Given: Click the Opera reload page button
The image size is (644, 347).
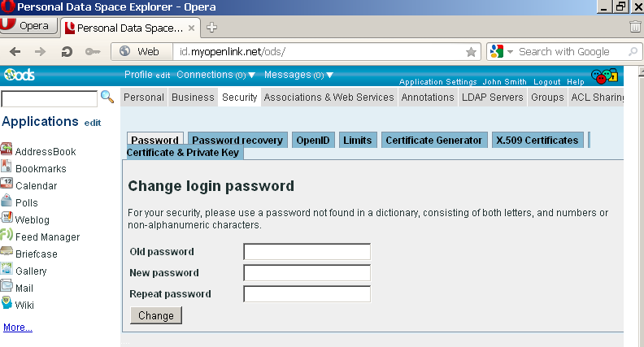Looking at the screenshot, I should tap(67, 51).
